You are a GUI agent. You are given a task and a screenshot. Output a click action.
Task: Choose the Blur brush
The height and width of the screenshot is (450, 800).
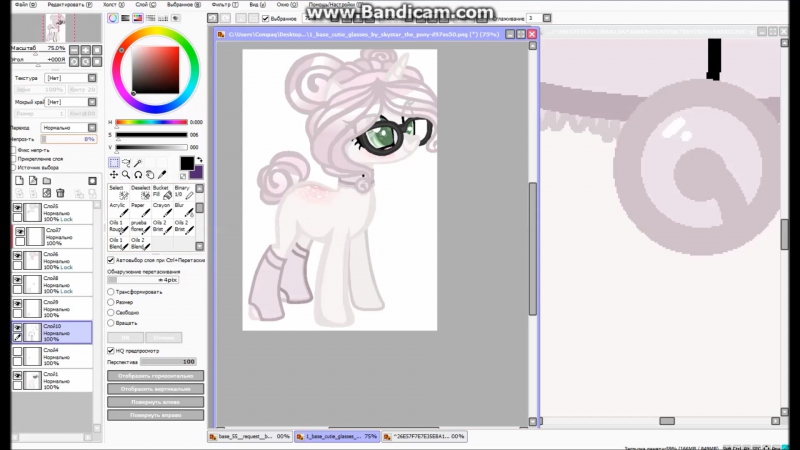[184, 210]
